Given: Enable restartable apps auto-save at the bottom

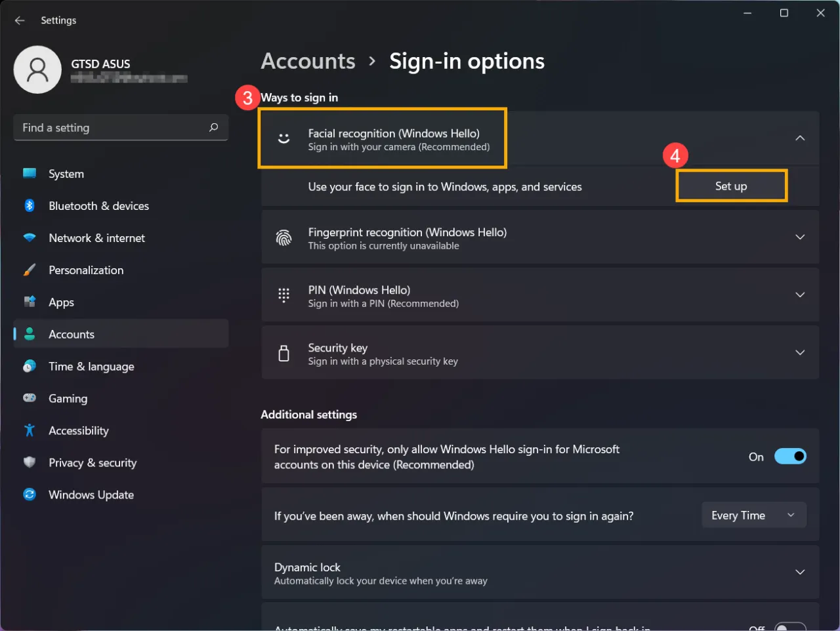Looking at the screenshot, I should click(790, 627).
